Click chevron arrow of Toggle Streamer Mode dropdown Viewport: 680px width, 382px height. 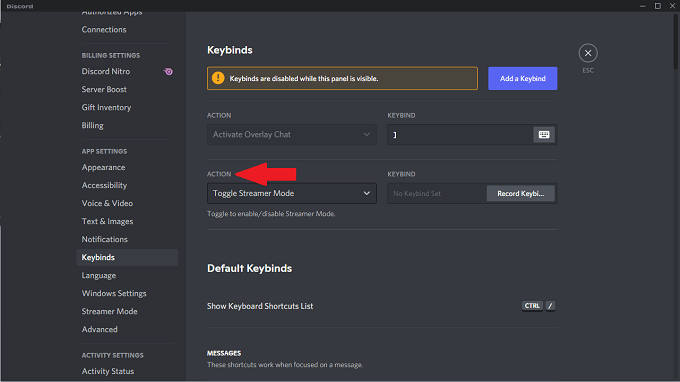click(366, 193)
